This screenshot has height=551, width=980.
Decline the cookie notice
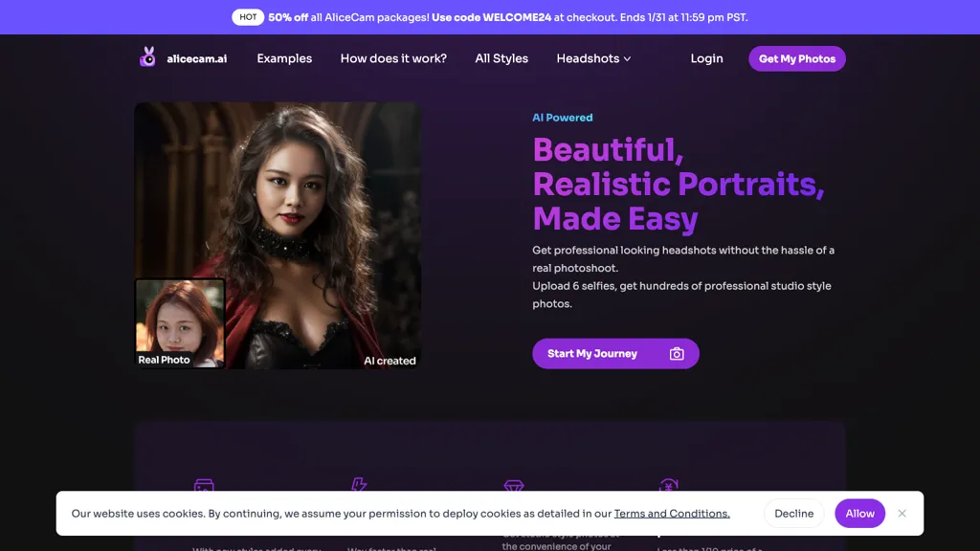(793, 513)
